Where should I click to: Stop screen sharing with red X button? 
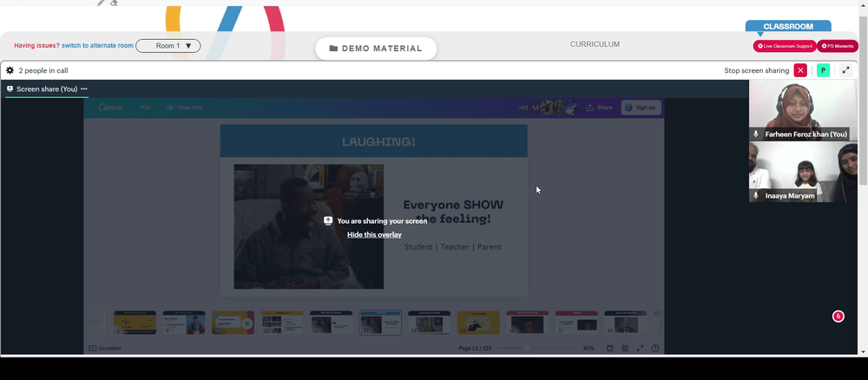tap(800, 70)
